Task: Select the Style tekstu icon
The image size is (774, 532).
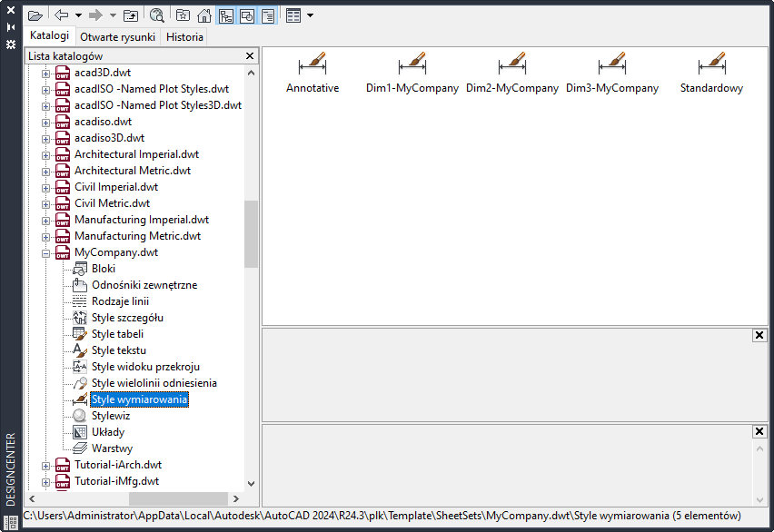Action: [x=79, y=350]
